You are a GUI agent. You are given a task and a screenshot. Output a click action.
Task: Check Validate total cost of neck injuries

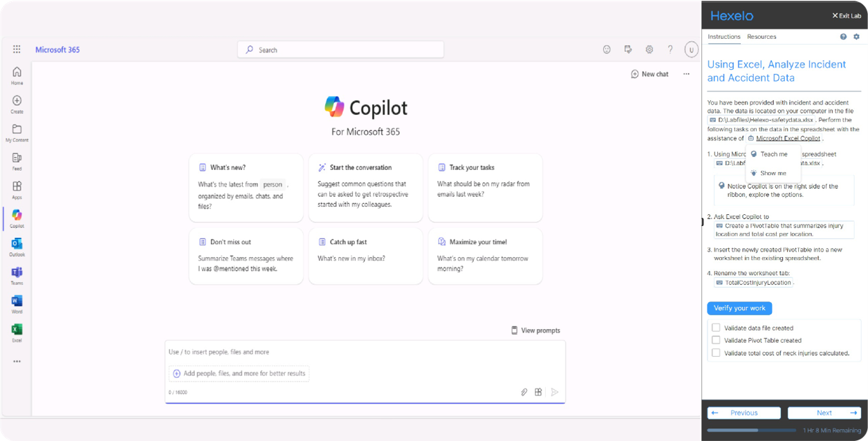click(x=716, y=353)
